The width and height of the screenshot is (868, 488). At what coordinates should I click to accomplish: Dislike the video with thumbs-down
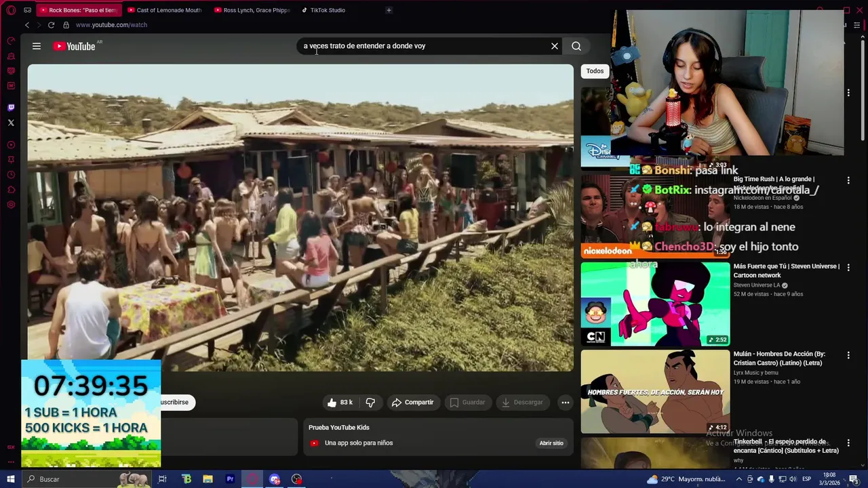[370, 403]
